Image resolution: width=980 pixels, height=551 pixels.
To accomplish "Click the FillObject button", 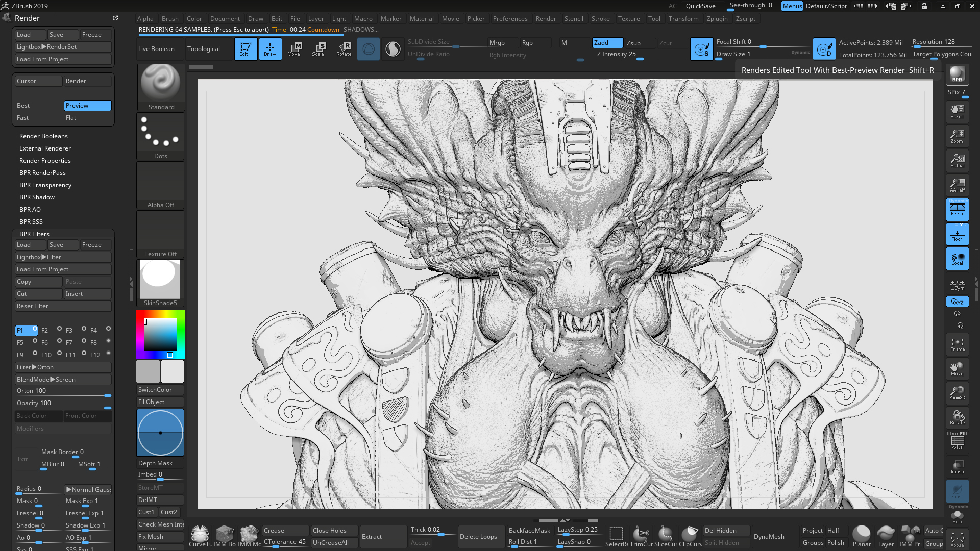I will point(160,402).
